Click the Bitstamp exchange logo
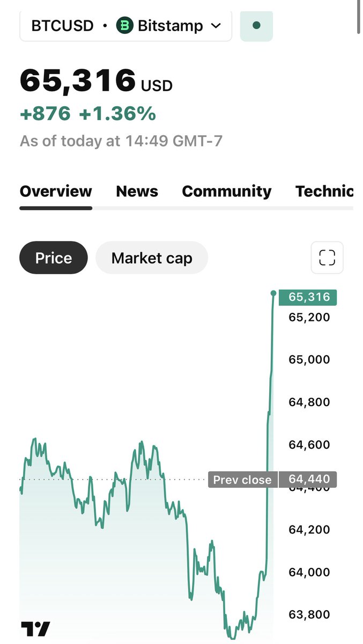The width and height of the screenshot is (363, 644). (124, 25)
